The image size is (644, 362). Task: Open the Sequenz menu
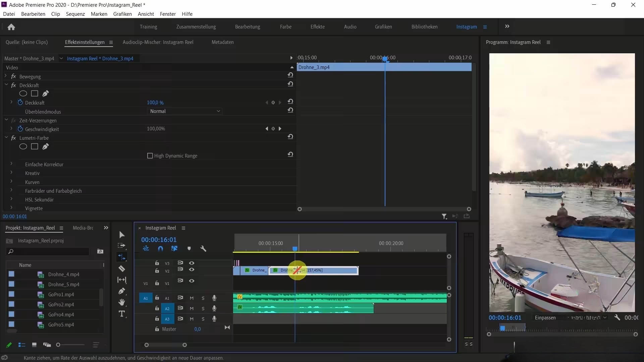75,14
